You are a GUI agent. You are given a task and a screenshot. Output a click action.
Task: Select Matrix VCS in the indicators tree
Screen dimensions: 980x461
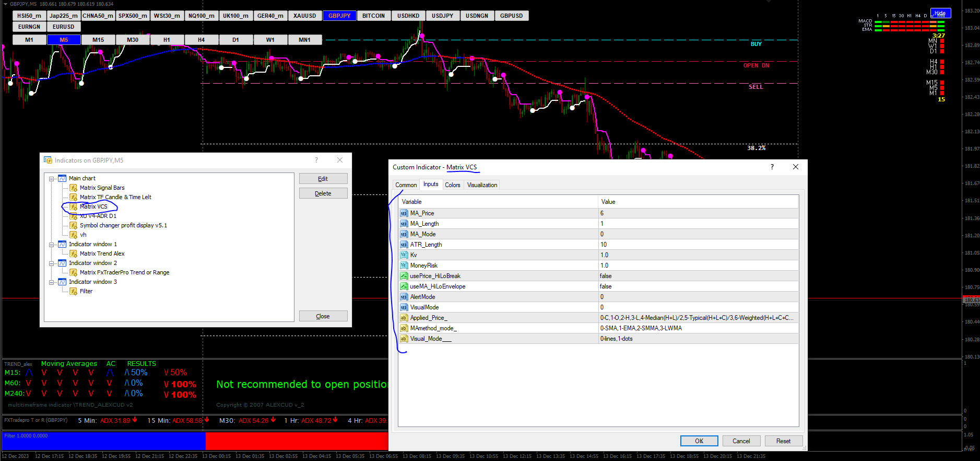pos(93,206)
